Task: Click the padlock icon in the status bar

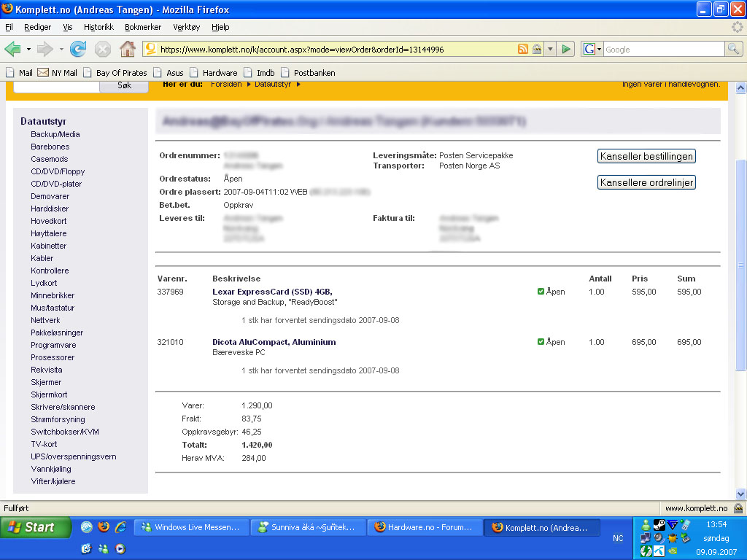Action: pos(738,508)
